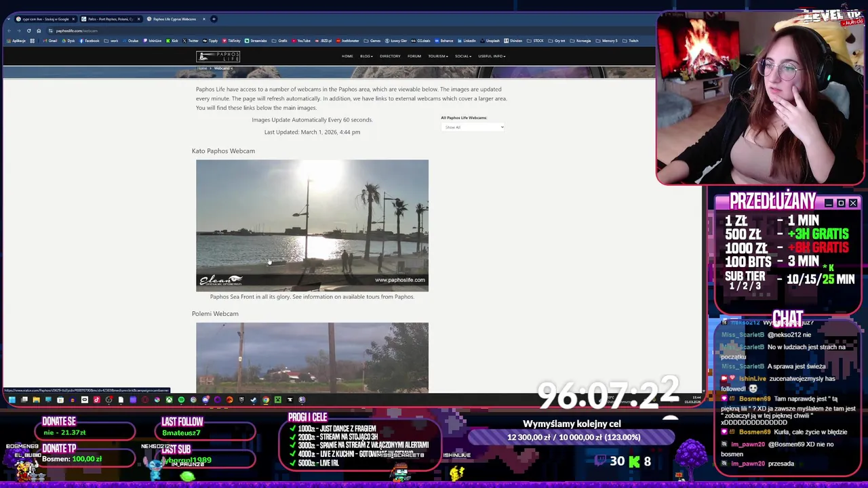Close the PRZEDŁUŻANY overlay with X
The width and height of the screenshot is (868, 488).
853,203
